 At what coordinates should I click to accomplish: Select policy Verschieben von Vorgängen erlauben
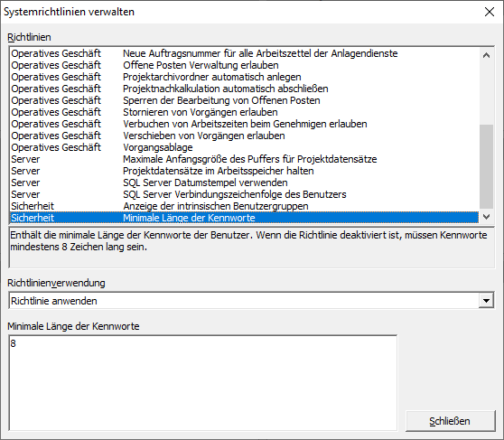pos(244,136)
